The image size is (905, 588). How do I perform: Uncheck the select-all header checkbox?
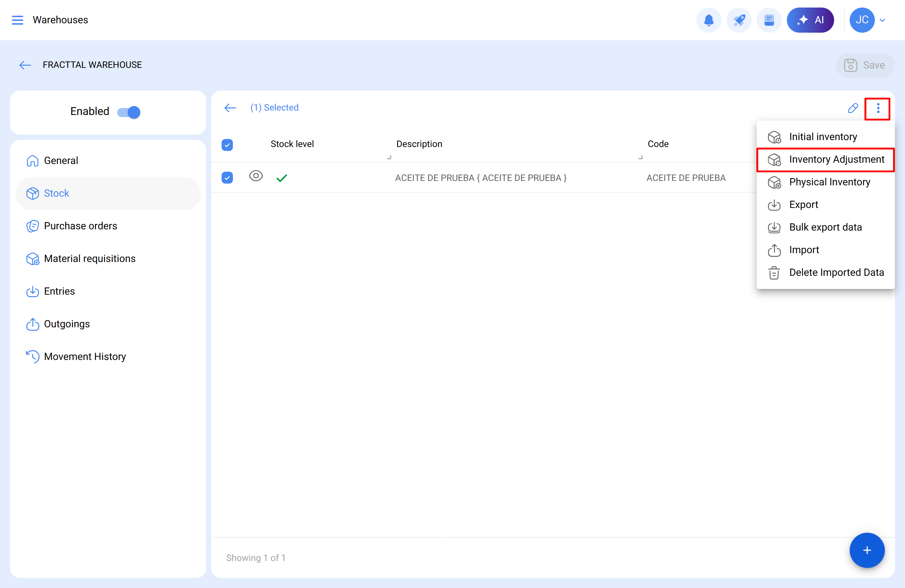[227, 145]
